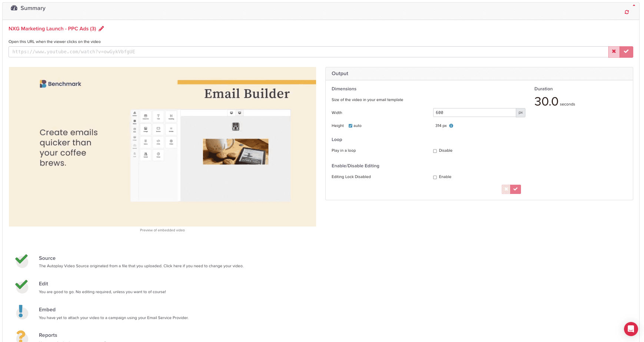Click 'Click here if you need to change your video' text
The height and width of the screenshot is (342, 644).
point(203,266)
